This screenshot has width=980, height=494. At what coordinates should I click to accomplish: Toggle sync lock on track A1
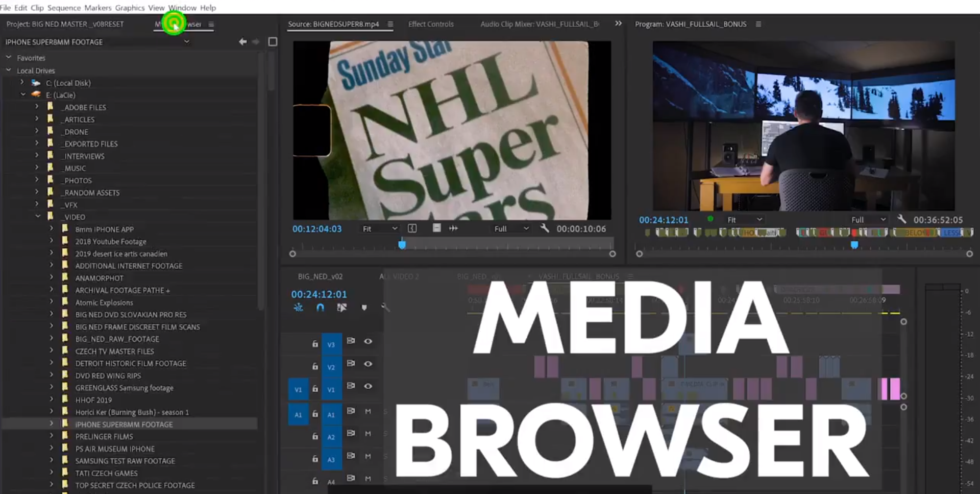(351, 411)
